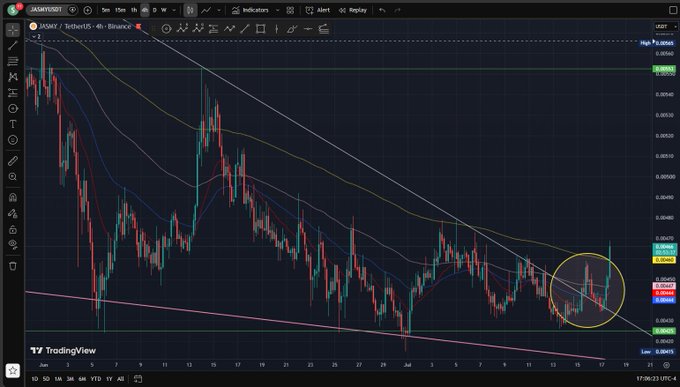Open the layout setup square icon
This screenshot has width=680, height=387.
coord(673,10)
